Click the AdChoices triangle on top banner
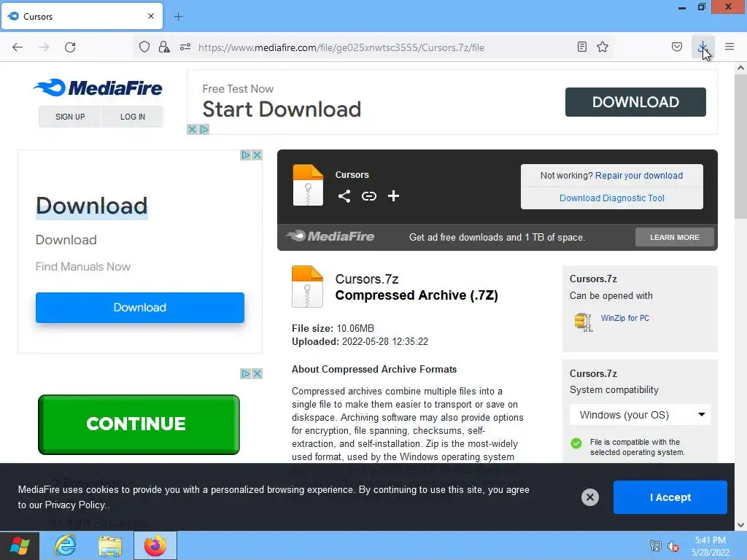This screenshot has height=560, width=747. pos(204,130)
